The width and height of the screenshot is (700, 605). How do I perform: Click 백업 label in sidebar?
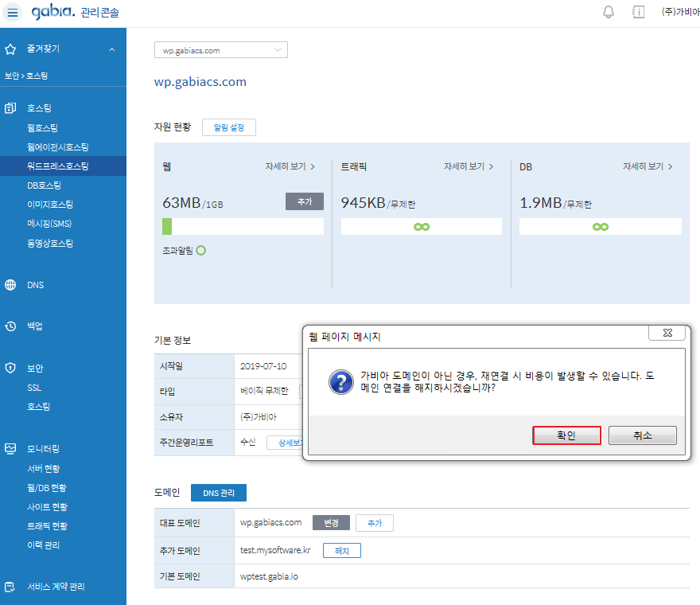(x=35, y=326)
